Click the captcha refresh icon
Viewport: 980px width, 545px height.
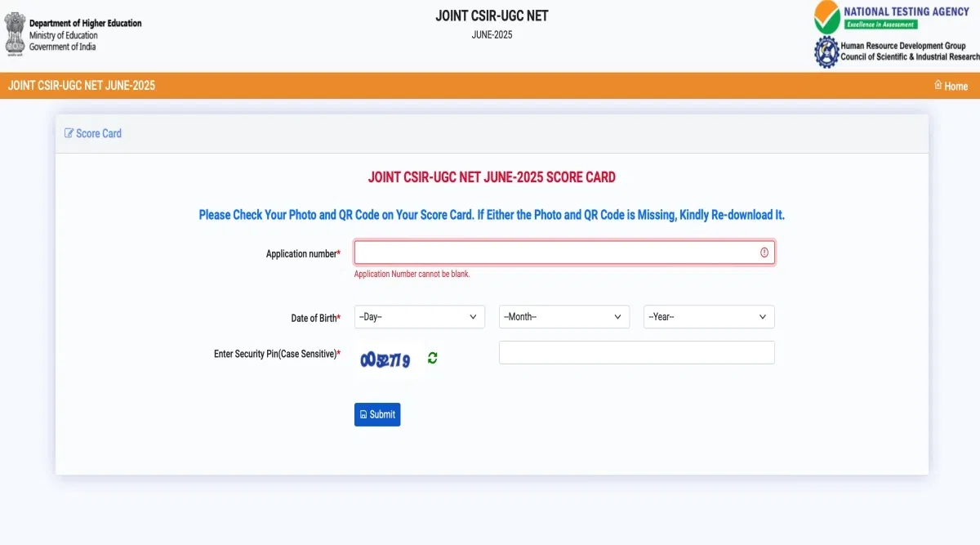pyautogui.click(x=432, y=358)
